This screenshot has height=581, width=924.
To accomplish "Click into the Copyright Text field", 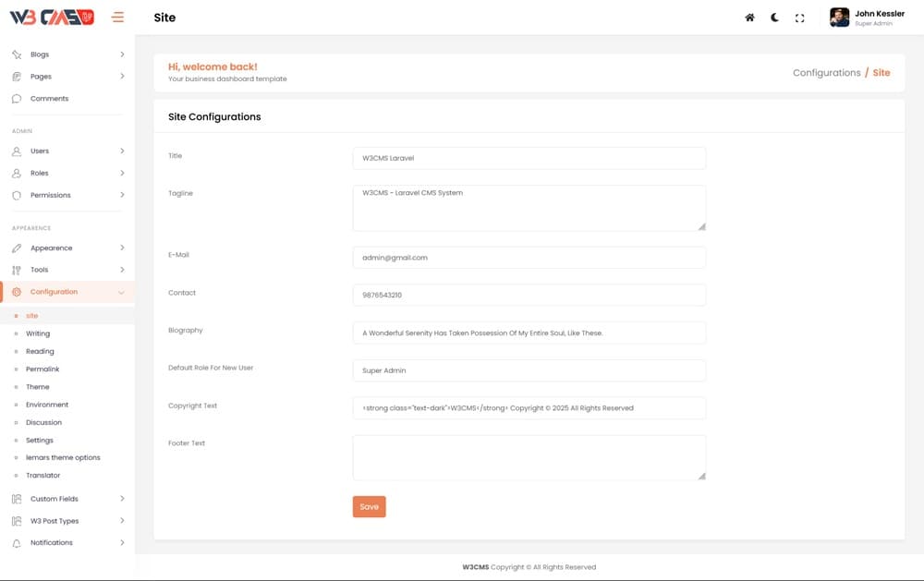I will tap(529, 407).
